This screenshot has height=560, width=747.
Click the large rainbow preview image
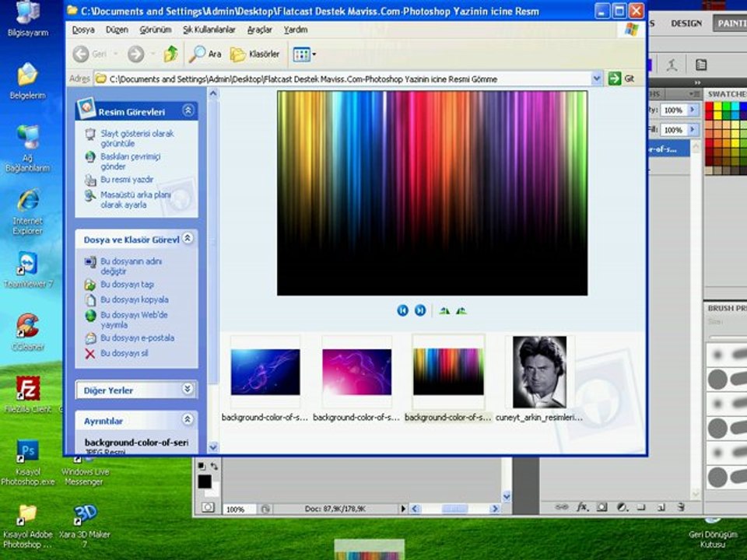coord(432,193)
